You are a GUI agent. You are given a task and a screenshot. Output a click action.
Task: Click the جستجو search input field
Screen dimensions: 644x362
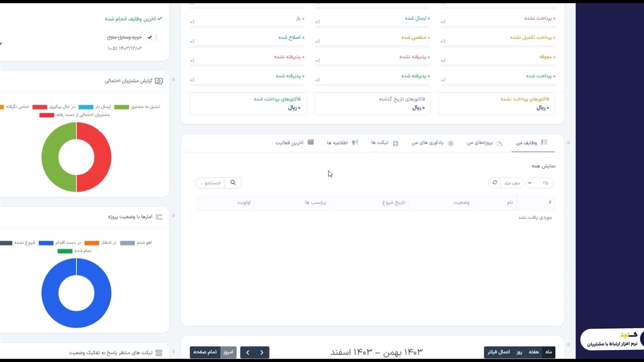point(210,183)
